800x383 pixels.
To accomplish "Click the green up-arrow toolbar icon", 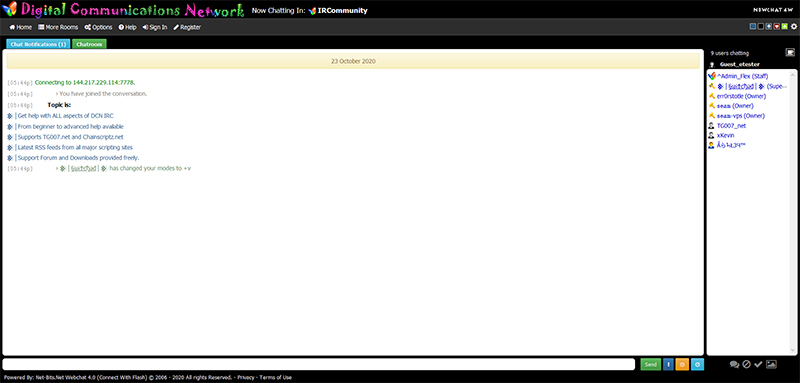I will click(784, 27).
